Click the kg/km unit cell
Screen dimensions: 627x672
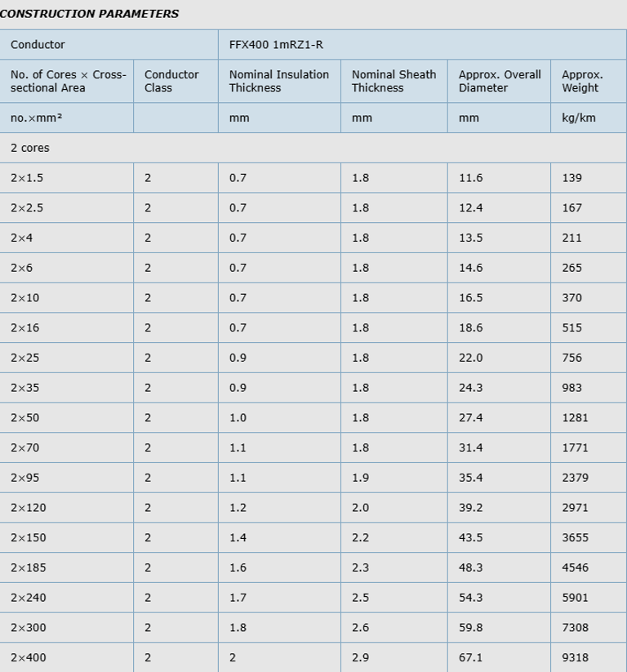click(579, 118)
